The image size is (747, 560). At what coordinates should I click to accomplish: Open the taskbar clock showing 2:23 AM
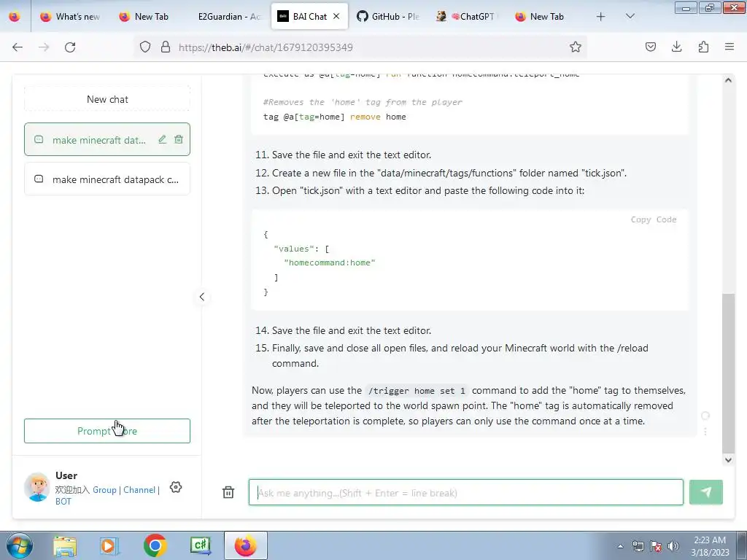click(x=710, y=546)
